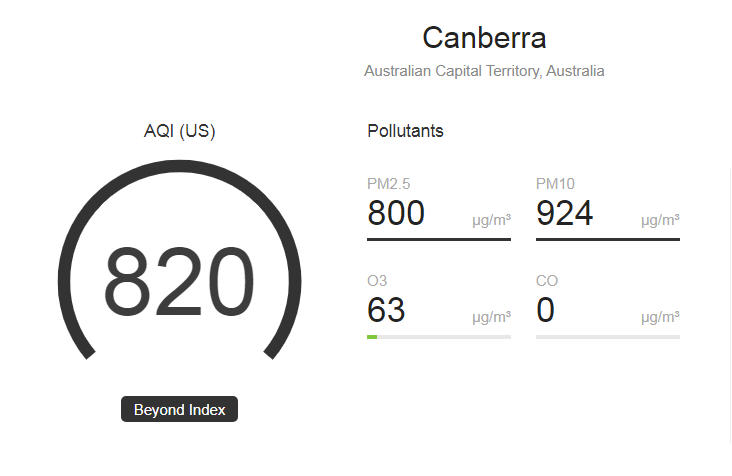
Task: Click the PM2.5 dark level bar
Action: click(439, 239)
